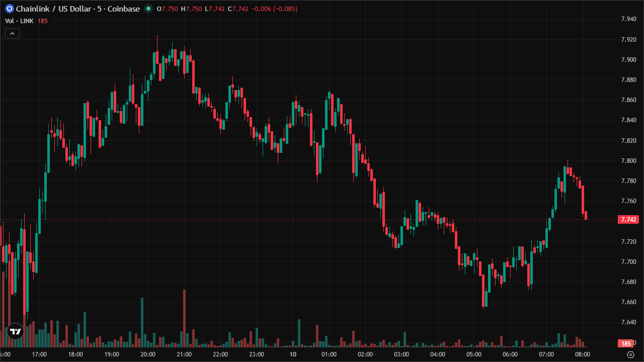Screen dimensions: 644x362
Task: Click the 7.640 price axis label
Action: 629,322
